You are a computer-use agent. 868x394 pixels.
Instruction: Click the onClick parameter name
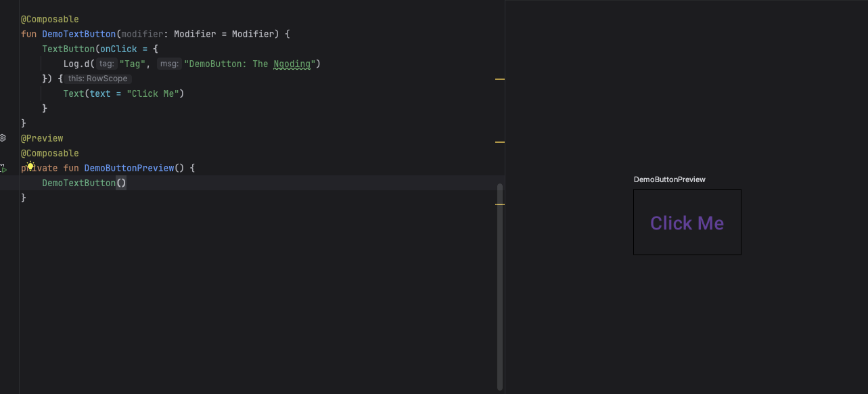tap(118, 49)
